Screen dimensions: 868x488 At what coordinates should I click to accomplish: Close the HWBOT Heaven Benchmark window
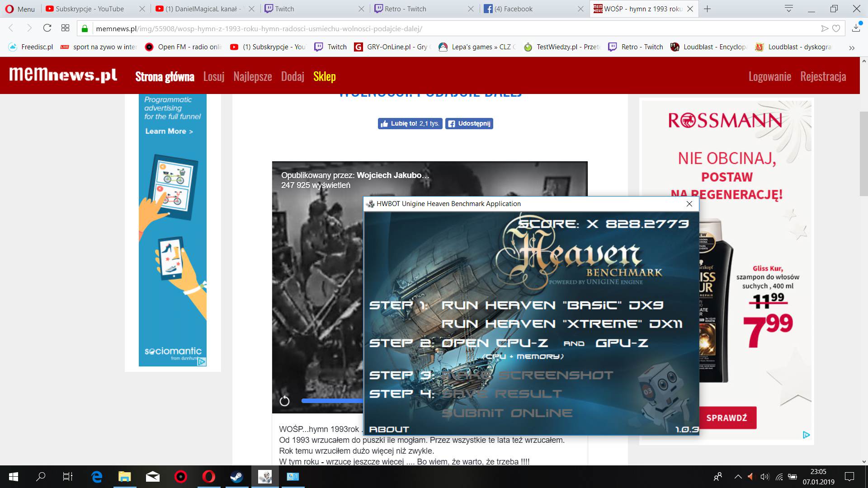[x=689, y=204]
